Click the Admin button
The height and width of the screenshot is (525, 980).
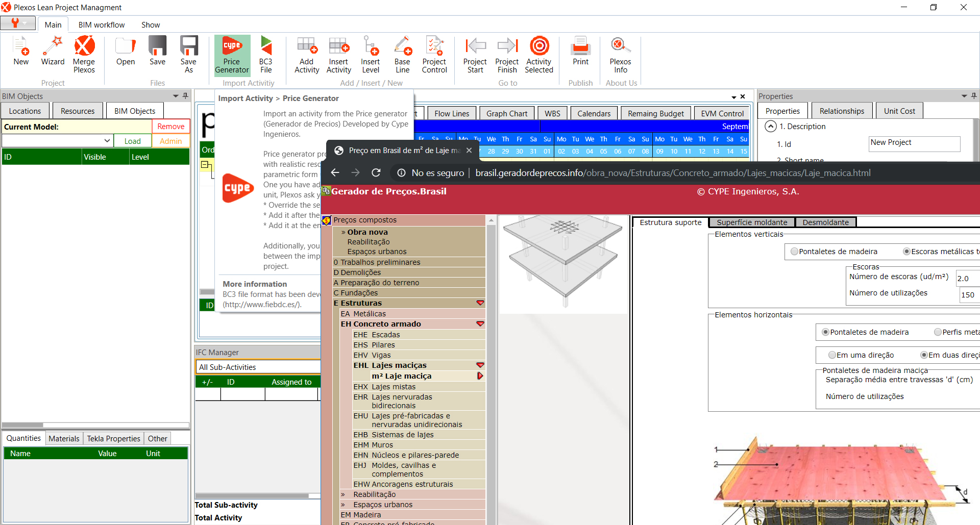[171, 141]
